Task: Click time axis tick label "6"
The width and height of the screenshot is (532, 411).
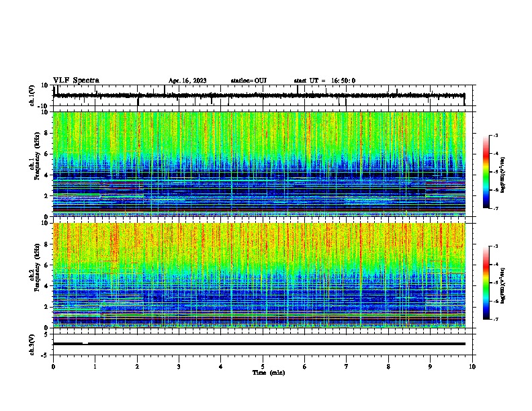Action: [x=305, y=367]
